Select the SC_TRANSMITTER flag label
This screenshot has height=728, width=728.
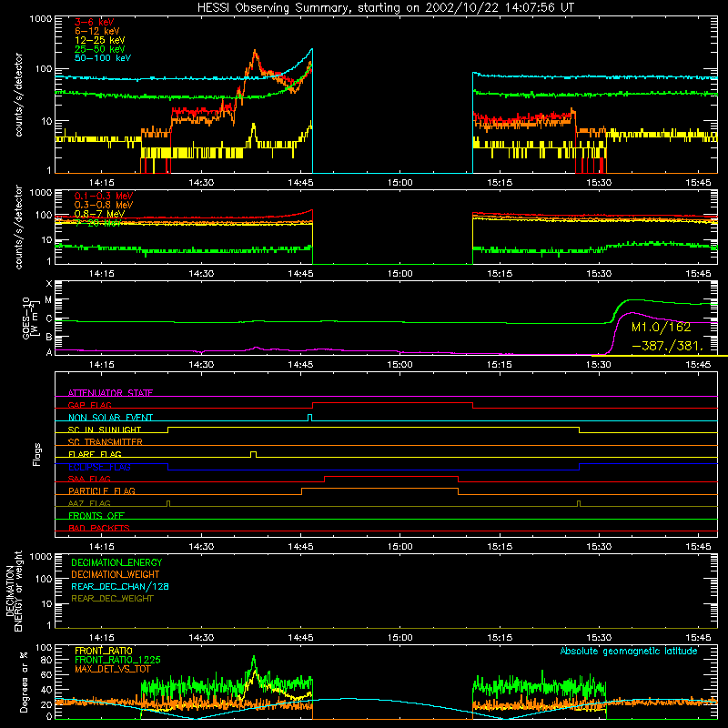pyautogui.click(x=106, y=442)
